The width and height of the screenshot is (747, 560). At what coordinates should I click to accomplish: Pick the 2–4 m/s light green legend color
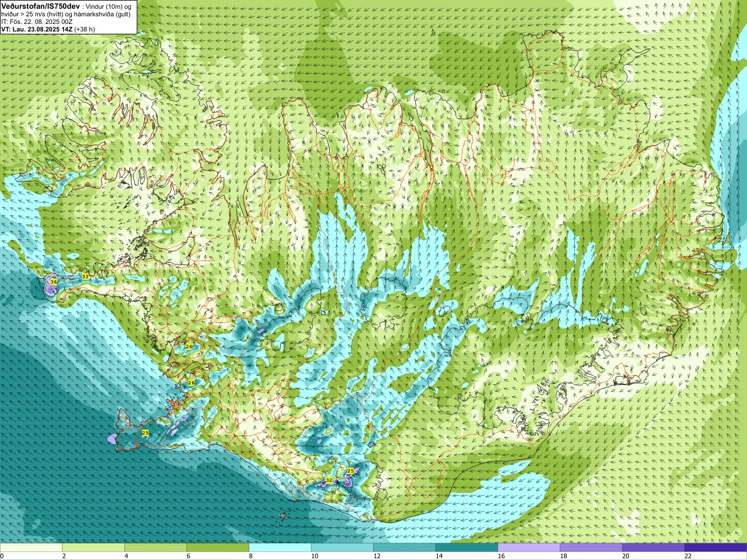pos(93,548)
